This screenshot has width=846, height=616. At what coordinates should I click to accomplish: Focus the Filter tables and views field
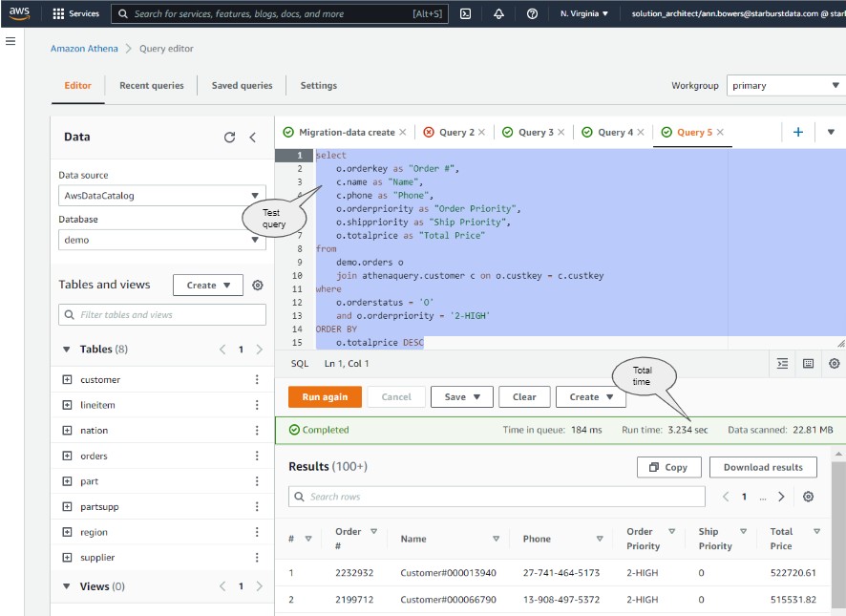162,315
